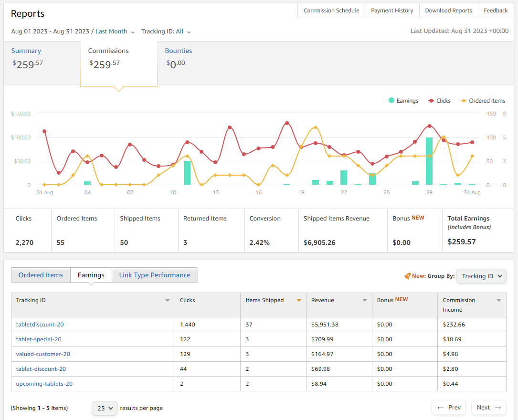Click the Clicks data point on 01 Aug
Screen dimensions: 518x420
[44, 131]
